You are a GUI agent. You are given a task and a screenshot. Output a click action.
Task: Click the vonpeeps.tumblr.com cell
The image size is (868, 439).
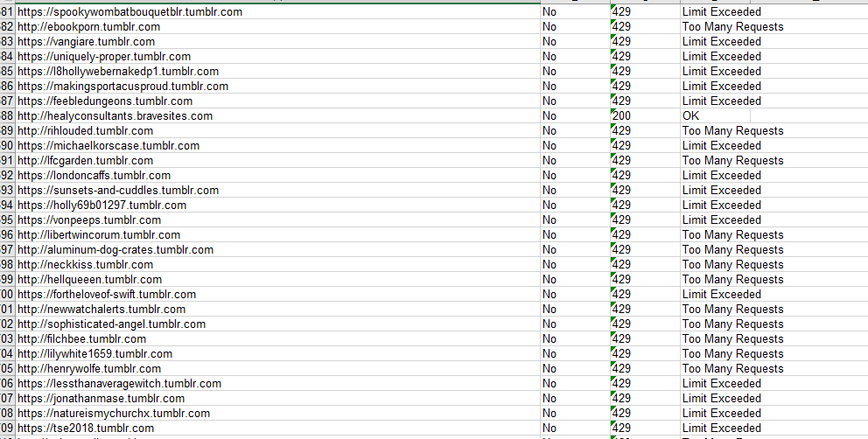point(278,220)
